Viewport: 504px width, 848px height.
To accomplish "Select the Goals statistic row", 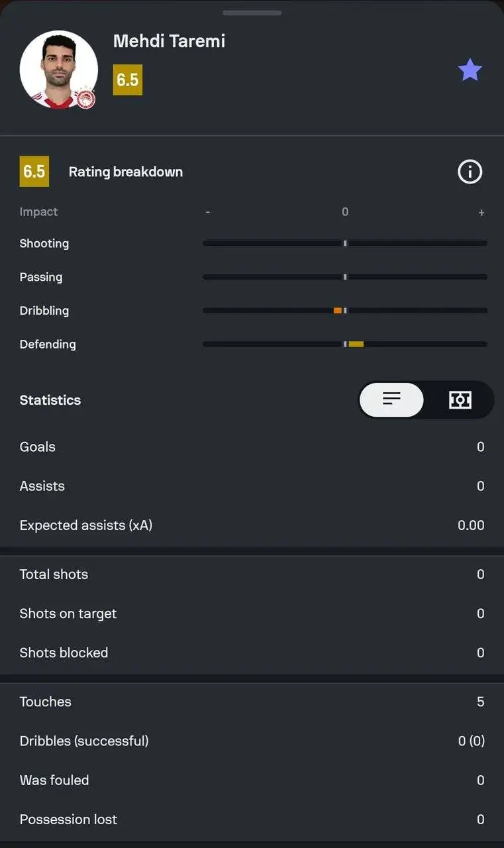I will click(252, 447).
